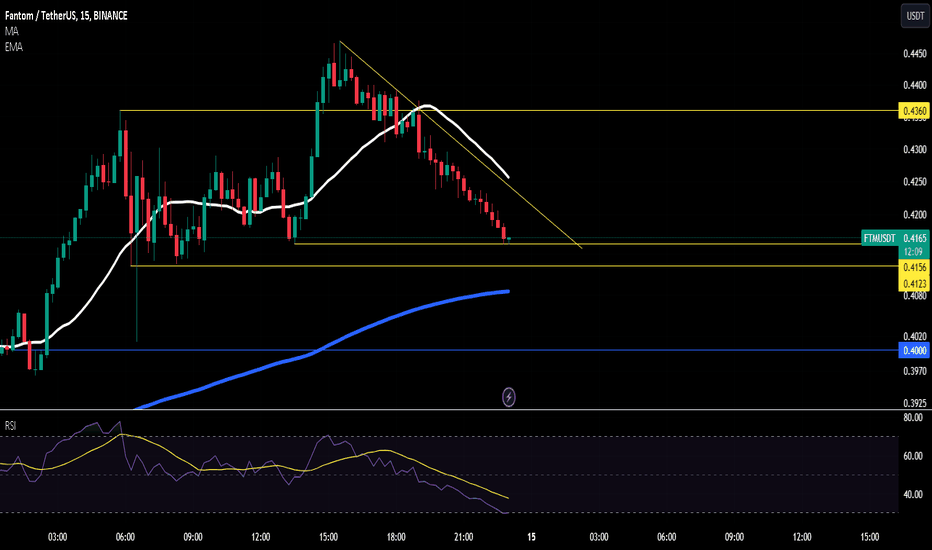Select the 0.4123 yellow price label
932x550 pixels.
click(914, 283)
